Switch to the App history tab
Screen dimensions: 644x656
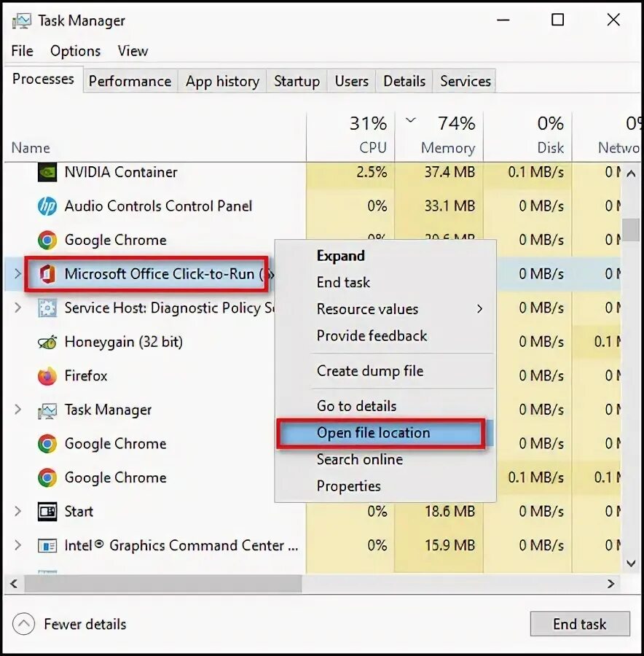click(x=222, y=81)
